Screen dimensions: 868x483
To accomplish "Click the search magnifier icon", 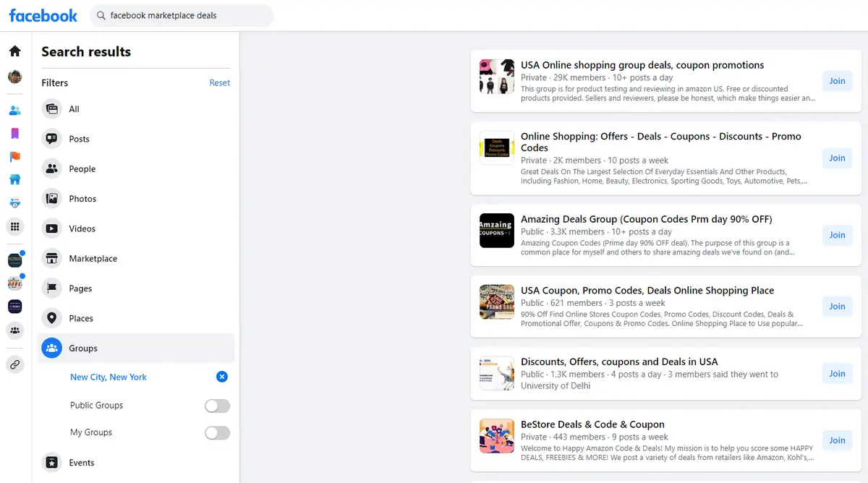I will point(101,15).
